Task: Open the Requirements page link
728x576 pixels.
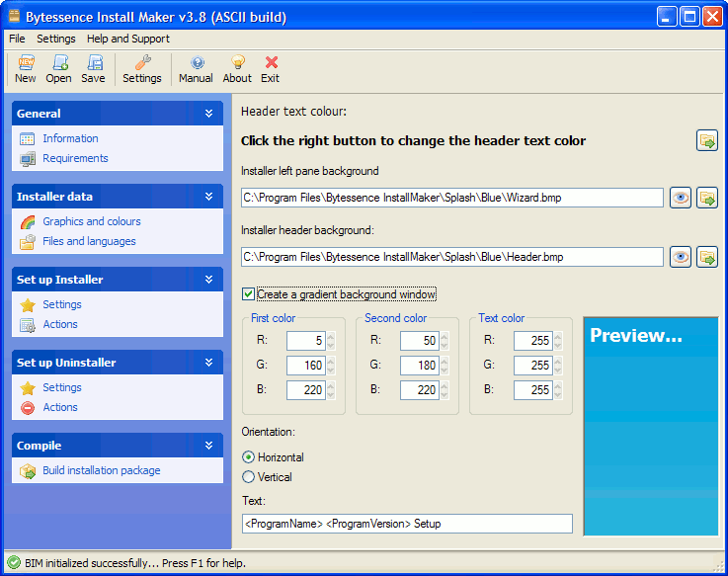Action: 75,158
